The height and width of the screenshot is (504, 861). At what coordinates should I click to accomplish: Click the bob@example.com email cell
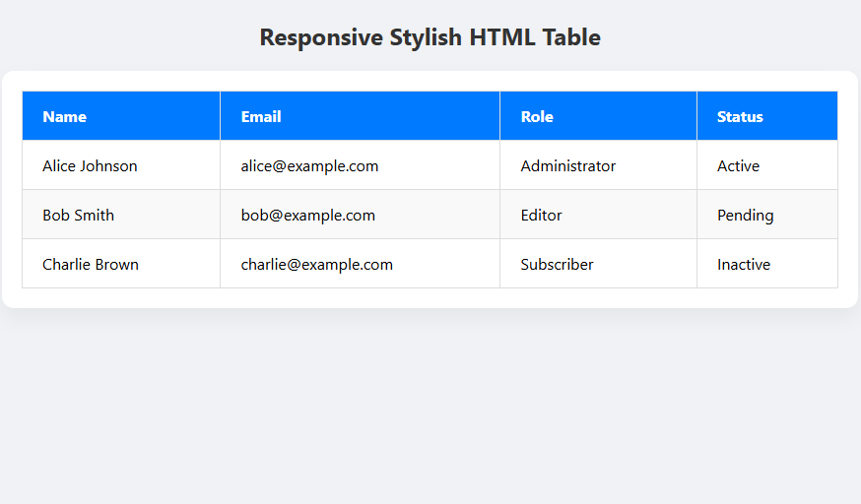pos(307,215)
